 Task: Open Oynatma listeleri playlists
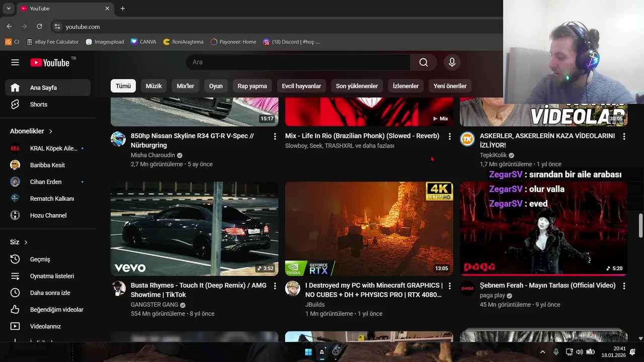pos(48,276)
